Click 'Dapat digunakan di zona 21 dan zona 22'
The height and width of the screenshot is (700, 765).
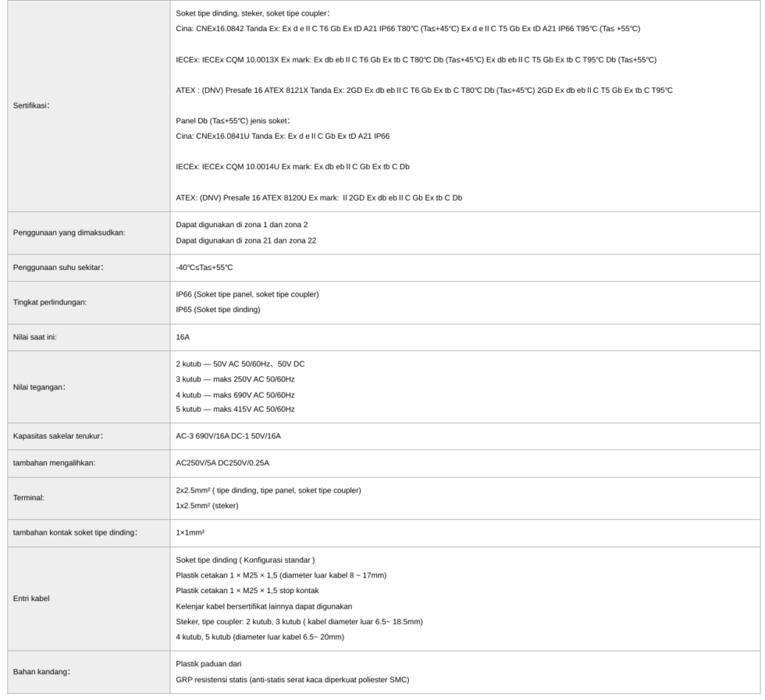point(246,240)
